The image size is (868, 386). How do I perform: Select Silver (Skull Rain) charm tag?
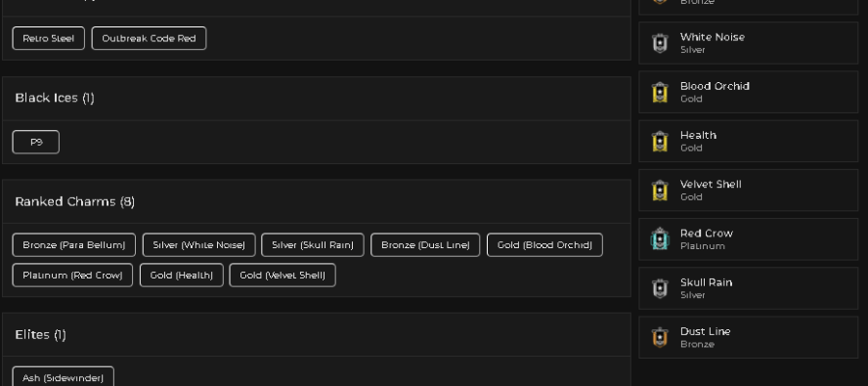pos(312,245)
